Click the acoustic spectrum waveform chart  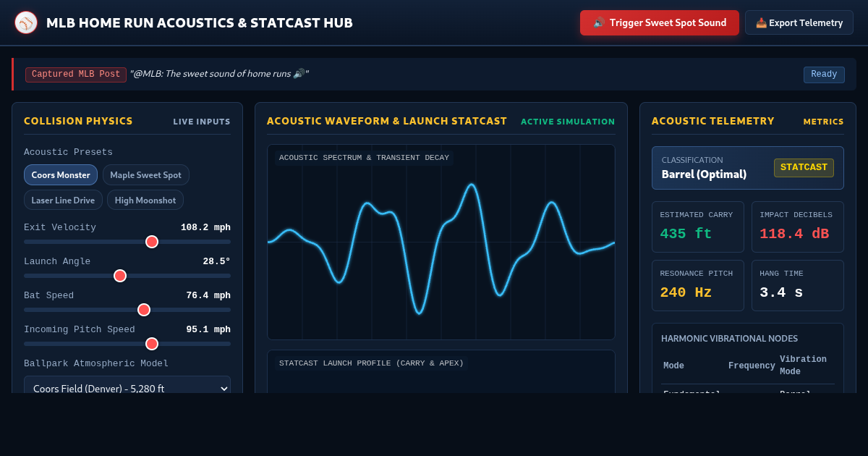441,242
